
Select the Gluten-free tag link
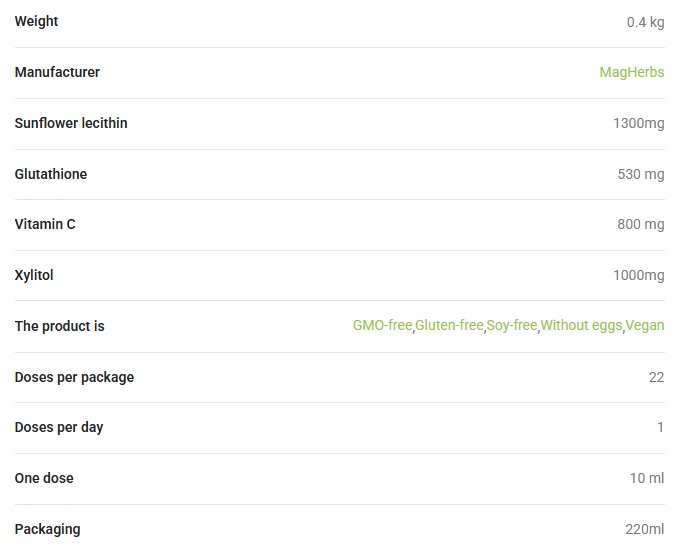tap(449, 326)
